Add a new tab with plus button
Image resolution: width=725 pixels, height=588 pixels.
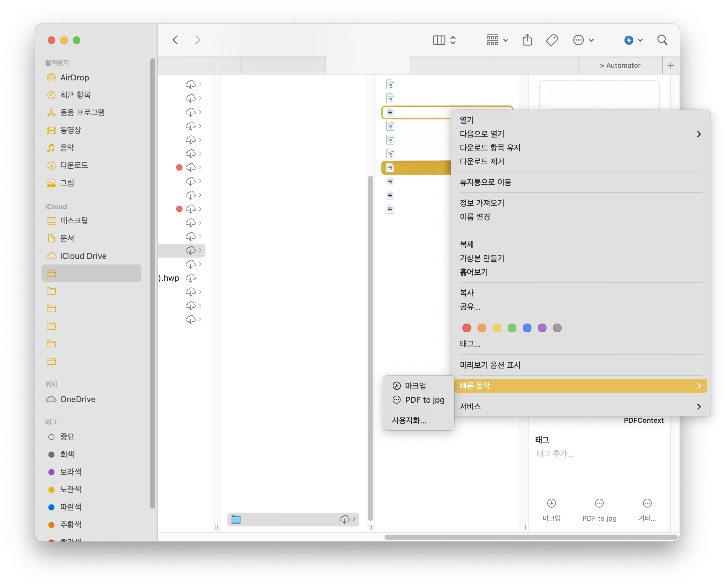click(670, 65)
